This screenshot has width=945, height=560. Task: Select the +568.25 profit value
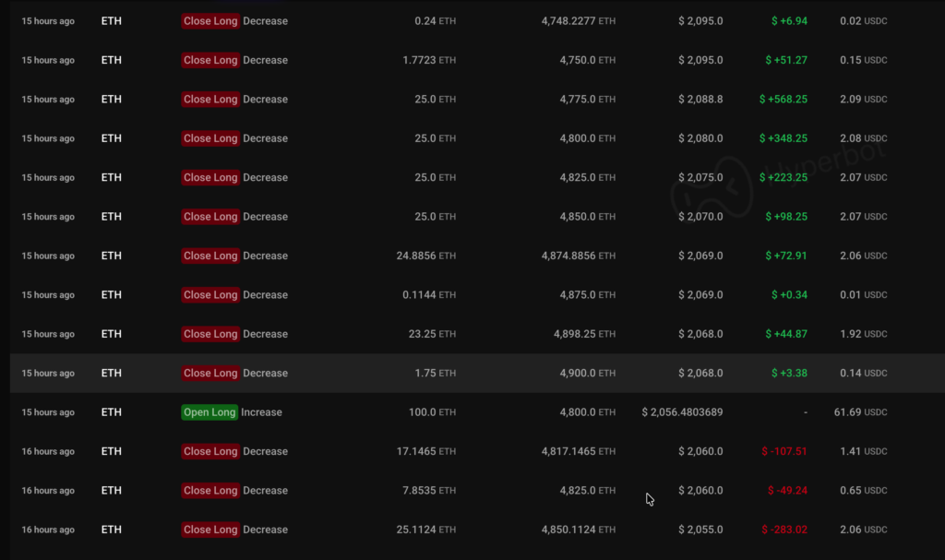[784, 100]
